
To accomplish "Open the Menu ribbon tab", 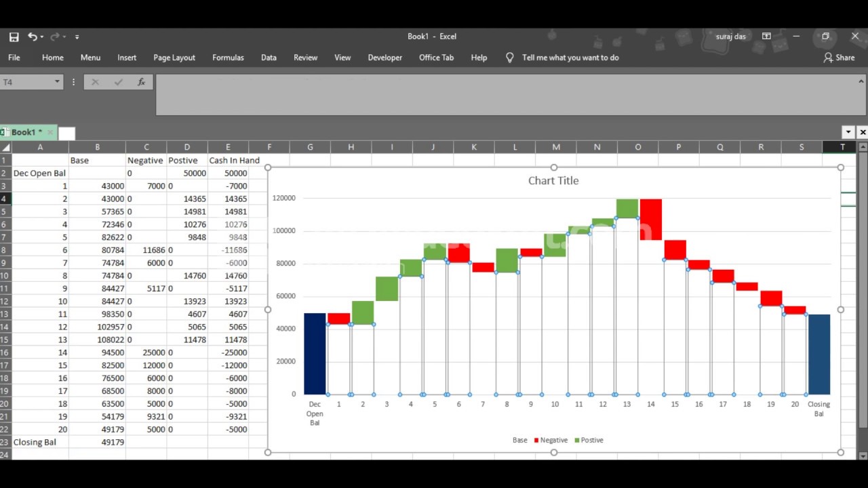I will click(x=90, y=58).
